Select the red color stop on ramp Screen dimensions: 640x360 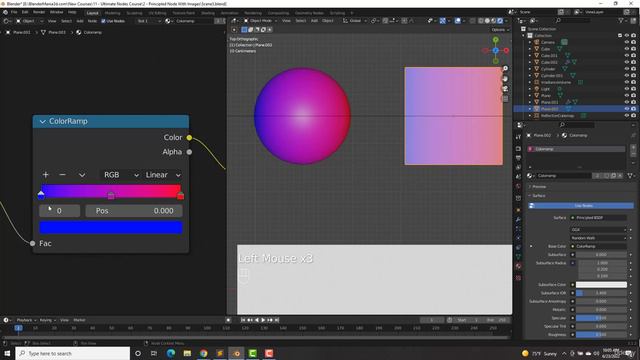(180, 196)
